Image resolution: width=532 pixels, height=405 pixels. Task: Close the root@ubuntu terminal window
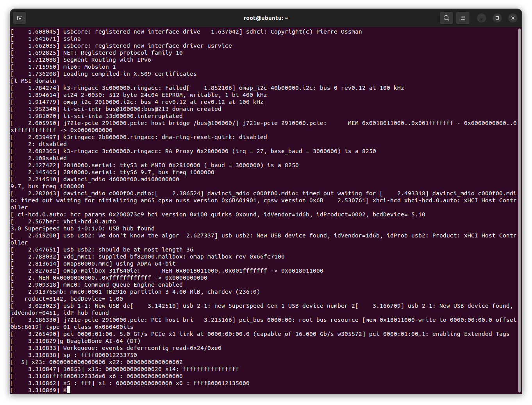click(x=513, y=18)
